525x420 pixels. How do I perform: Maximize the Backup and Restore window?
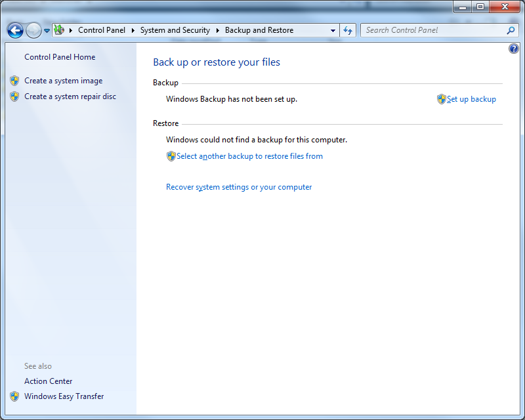tap(480, 7)
